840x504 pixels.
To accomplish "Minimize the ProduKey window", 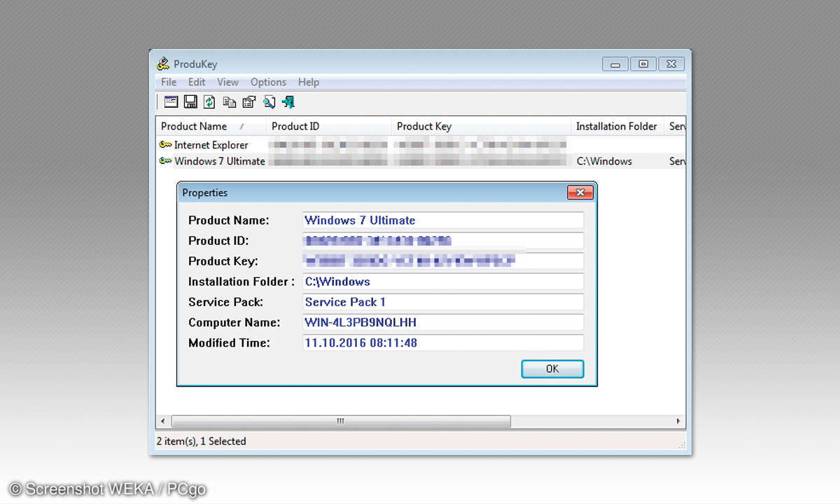I will [615, 64].
